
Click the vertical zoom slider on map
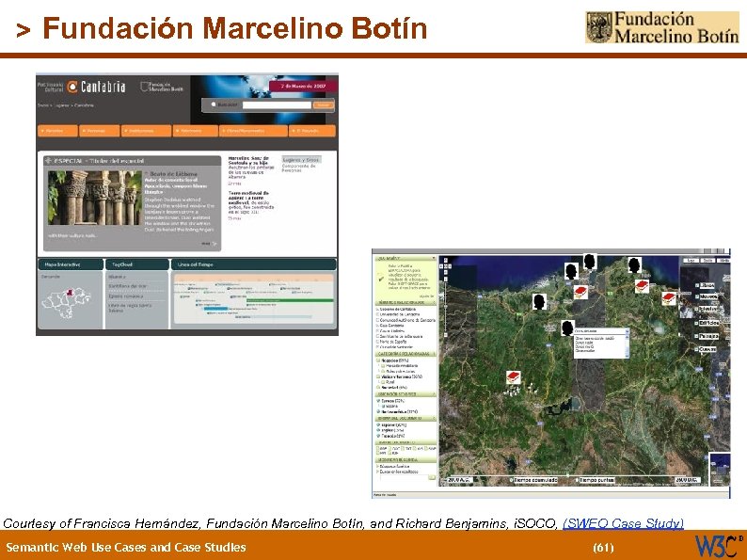[x=445, y=305]
